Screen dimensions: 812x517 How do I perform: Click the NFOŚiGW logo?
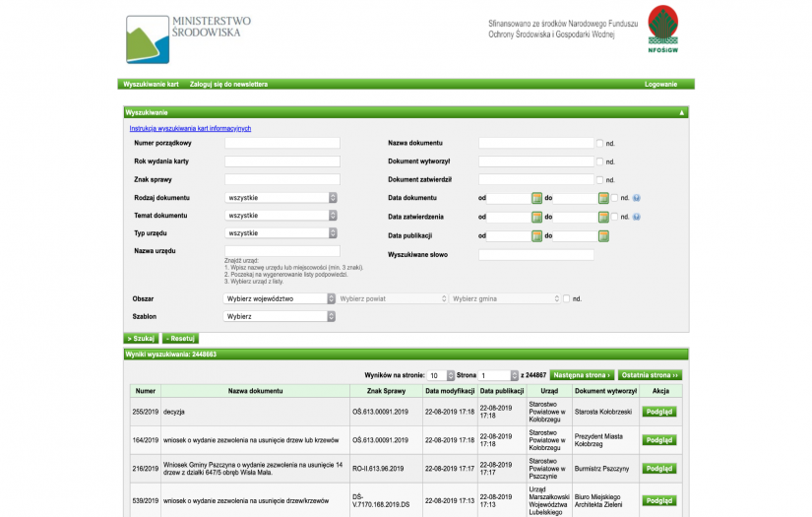662,29
